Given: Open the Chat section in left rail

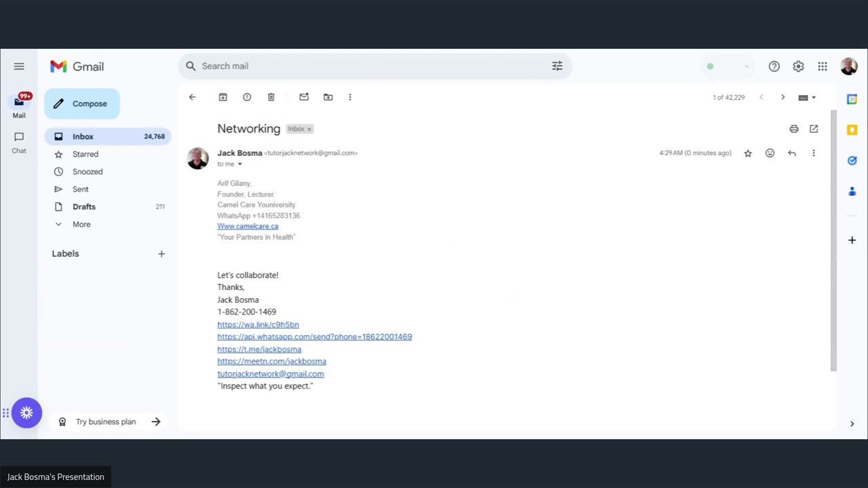Looking at the screenshot, I should pyautogui.click(x=19, y=142).
